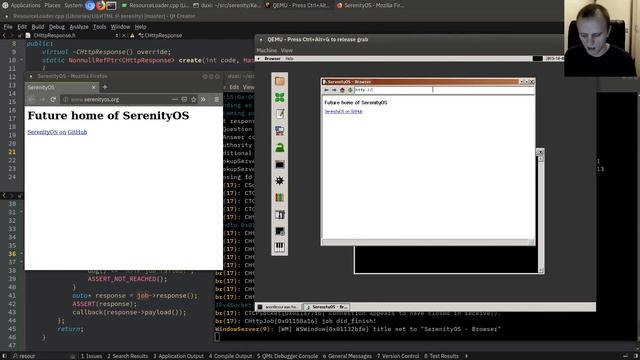The height and width of the screenshot is (360, 640).
Task: Open Debug menu in Qt Creator
Action: 57,27
